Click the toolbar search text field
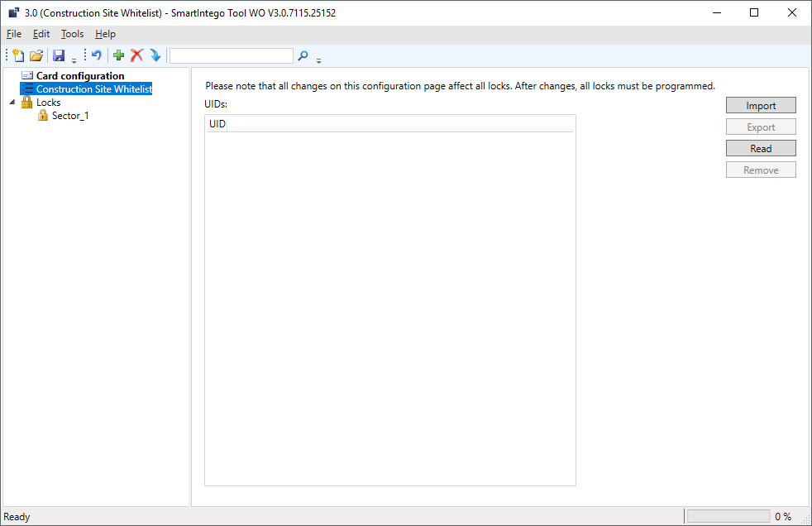 pyautogui.click(x=231, y=55)
